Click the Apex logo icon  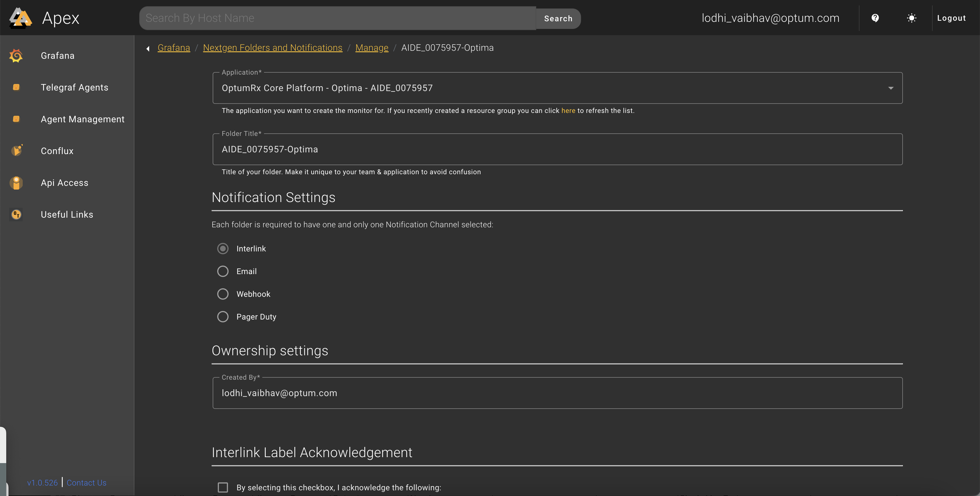point(20,18)
